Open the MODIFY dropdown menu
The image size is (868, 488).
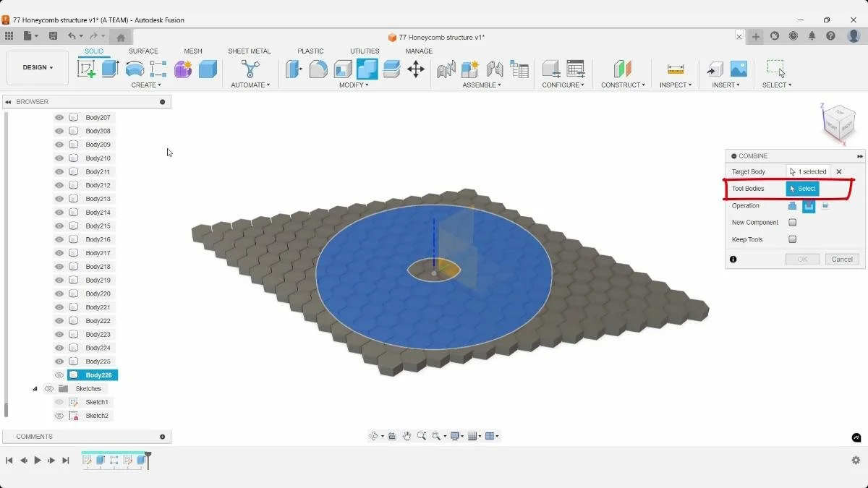[354, 85]
